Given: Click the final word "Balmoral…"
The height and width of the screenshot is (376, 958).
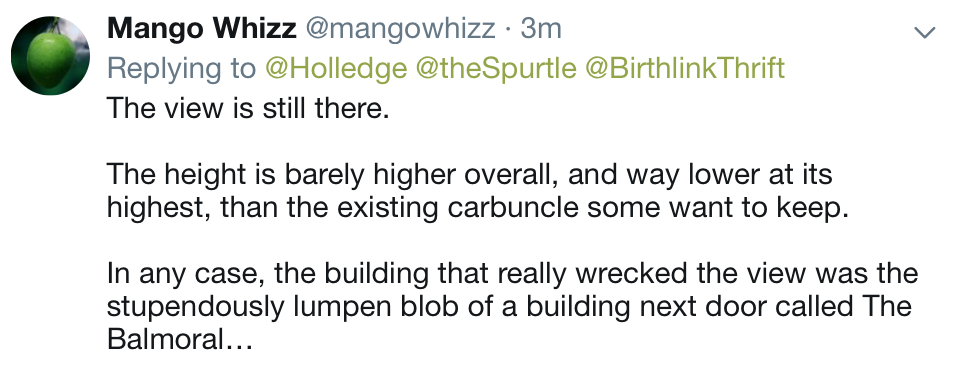Looking at the screenshot, I should [180, 339].
